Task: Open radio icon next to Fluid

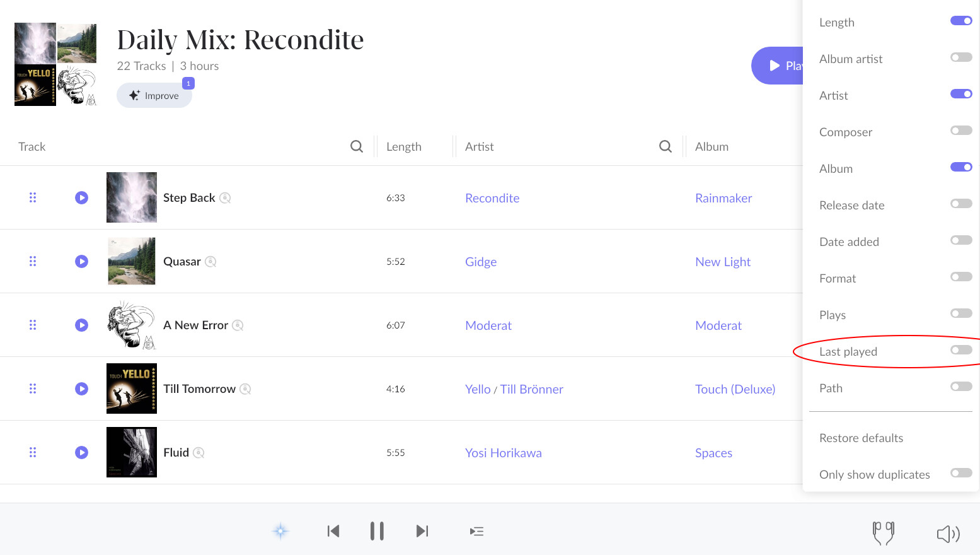Action: tap(199, 453)
